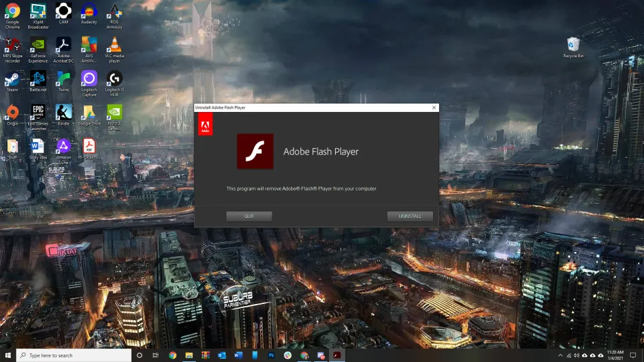
Task: Click the Flash uninstaller taskbar icon
Action: (x=337, y=355)
